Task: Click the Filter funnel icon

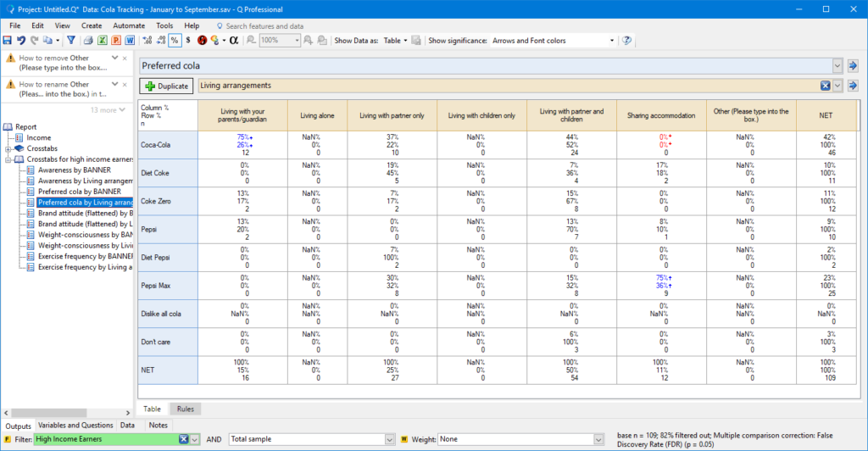Action: [x=71, y=41]
